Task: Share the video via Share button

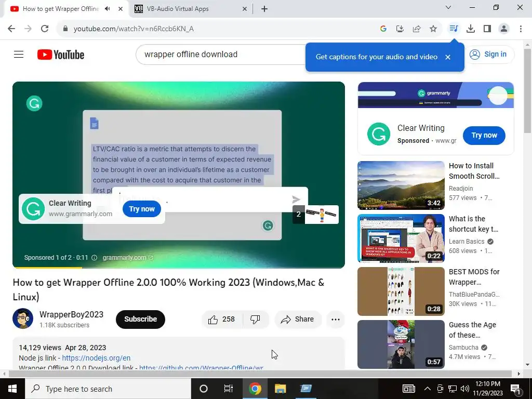Action: click(x=298, y=320)
